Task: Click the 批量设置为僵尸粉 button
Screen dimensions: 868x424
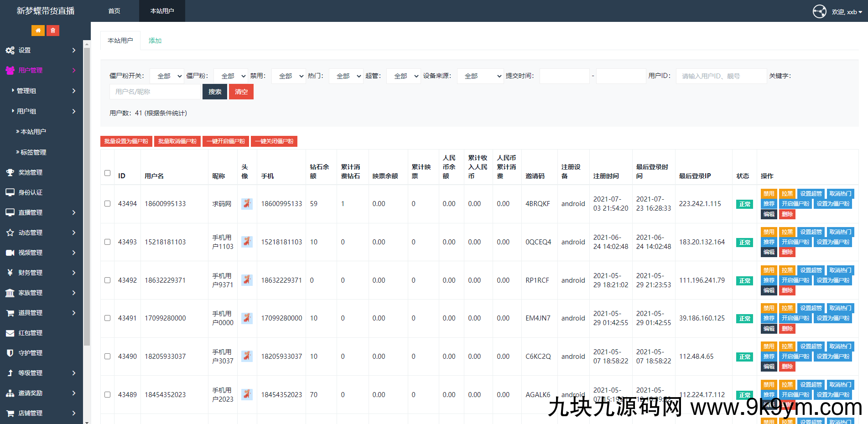Action: coord(126,141)
